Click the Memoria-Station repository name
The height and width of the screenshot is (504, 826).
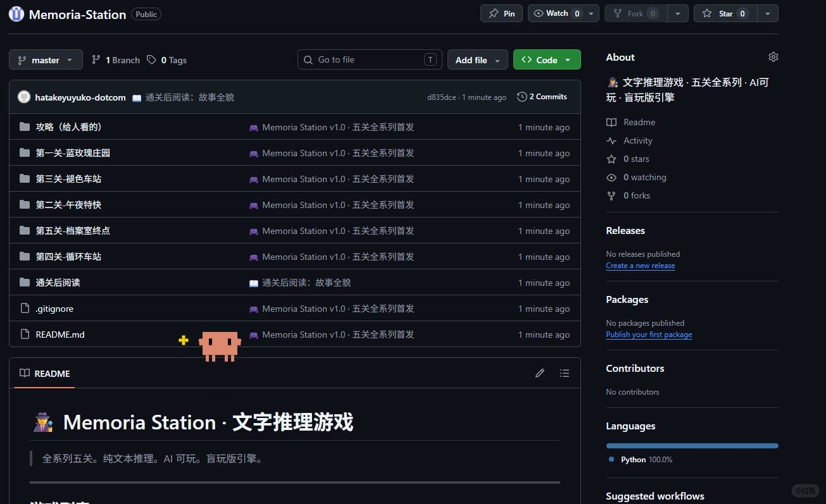pos(77,15)
